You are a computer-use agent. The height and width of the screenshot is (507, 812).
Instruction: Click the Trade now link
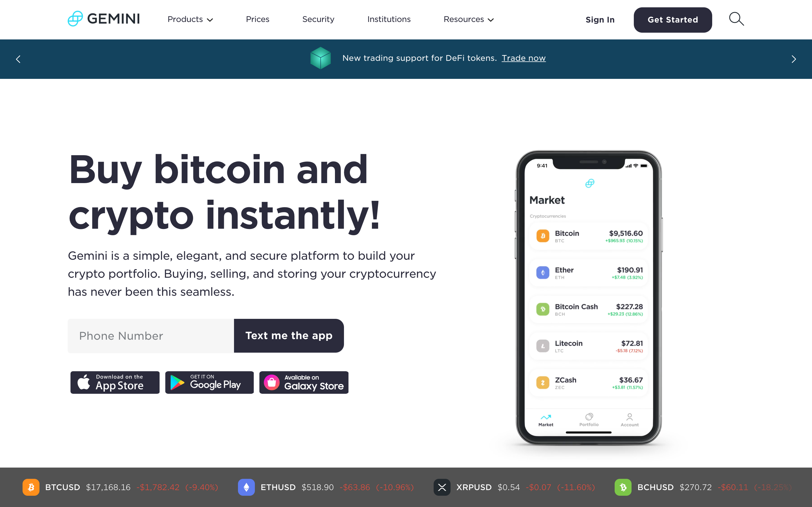(523, 58)
